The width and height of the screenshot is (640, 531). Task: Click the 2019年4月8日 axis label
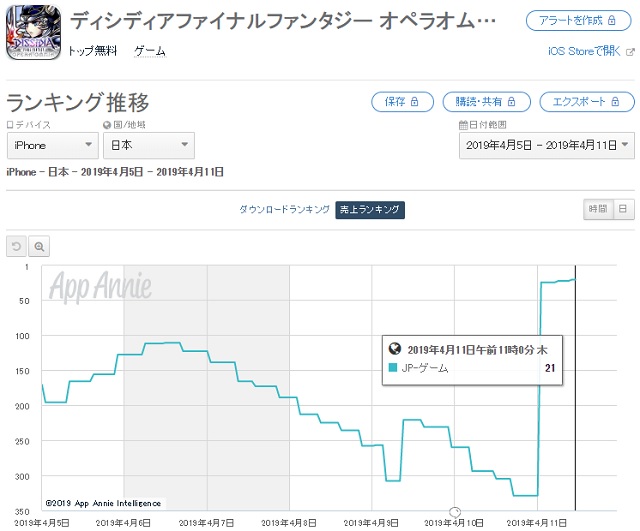(x=289, y=523)
